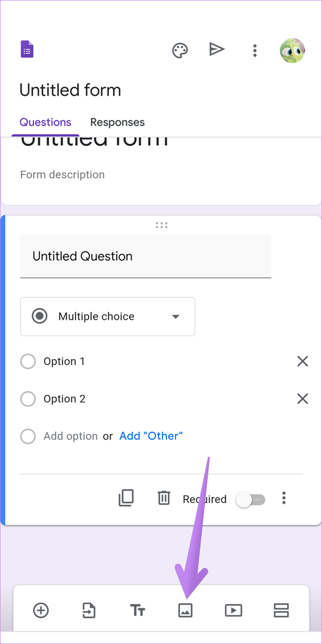Add title and description
Screen dimensions: 322x644
click(x=138, y=610)
